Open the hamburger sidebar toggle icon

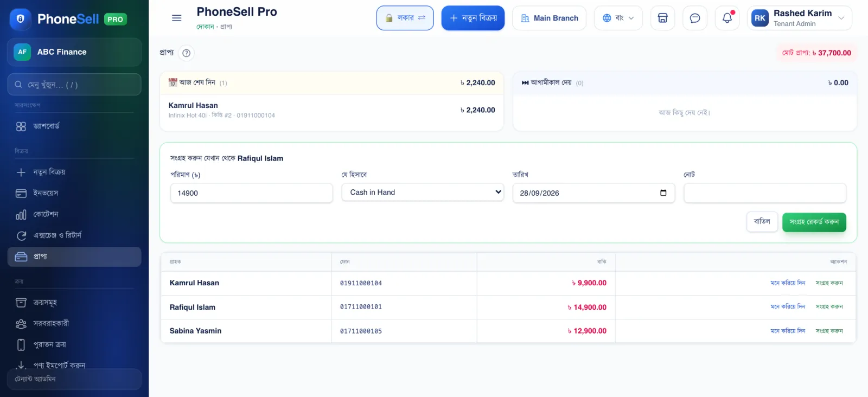pyautogui.click(x=176, y=18)
